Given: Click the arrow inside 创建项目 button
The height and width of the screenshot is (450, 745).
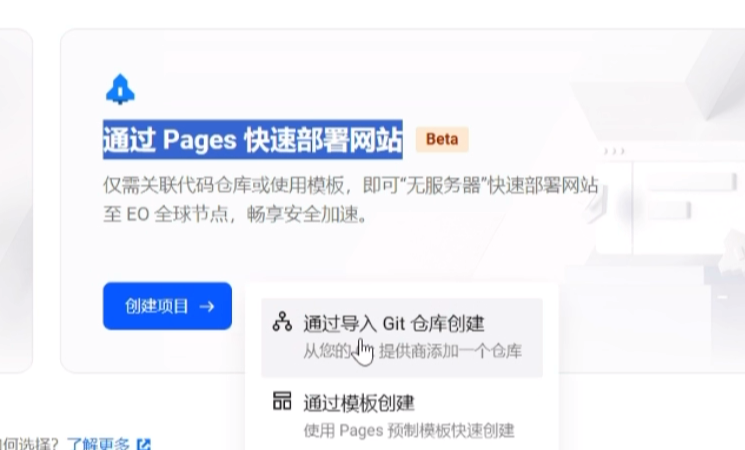Looking at the screenshot, I should [x=207, y=306].
